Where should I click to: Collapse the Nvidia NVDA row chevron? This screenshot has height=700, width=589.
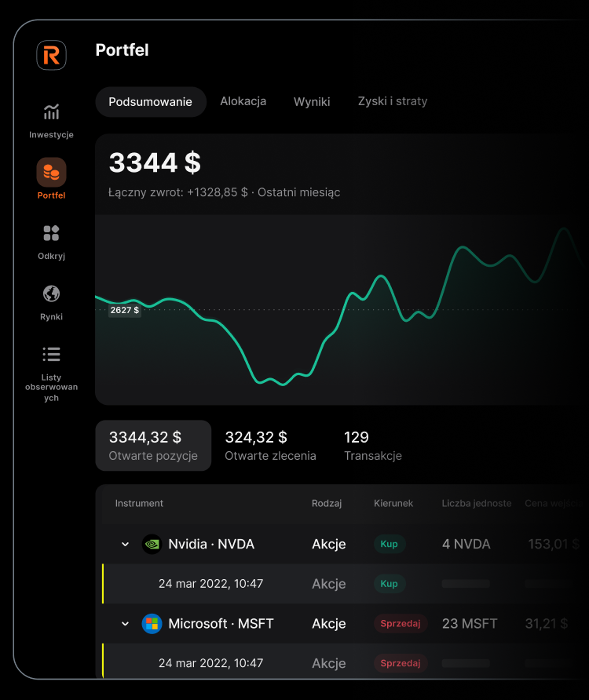coord(126,544)
